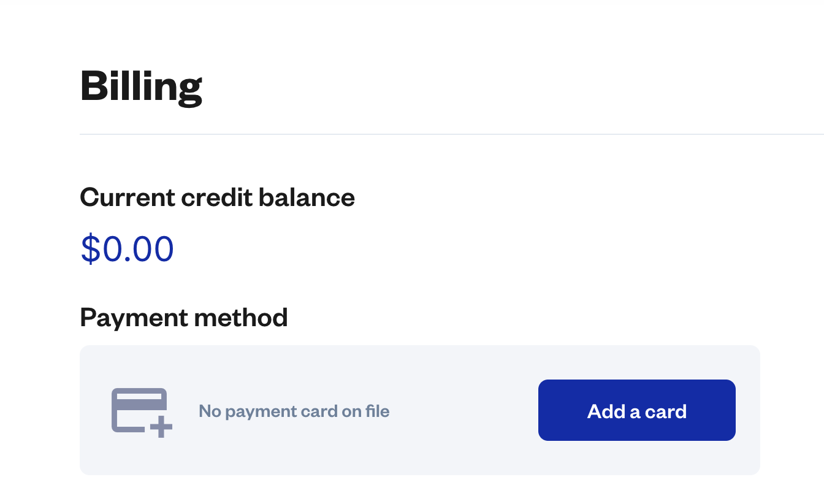Click the $0.00 credit balance amount
Screen dimensions: 824x504
click(128, 249)
